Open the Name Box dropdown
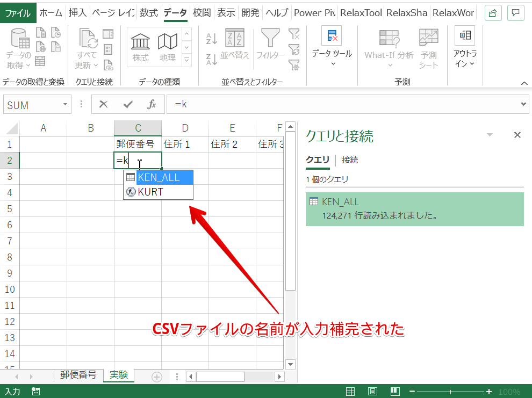The width and height of the screenshot is (532, 398). coord(66,105)
